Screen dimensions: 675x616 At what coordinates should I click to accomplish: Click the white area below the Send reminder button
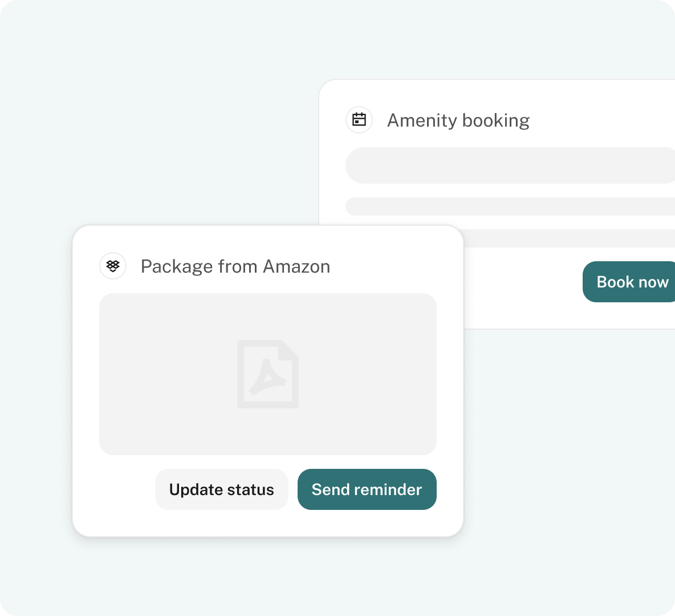(x=367, y=522)
